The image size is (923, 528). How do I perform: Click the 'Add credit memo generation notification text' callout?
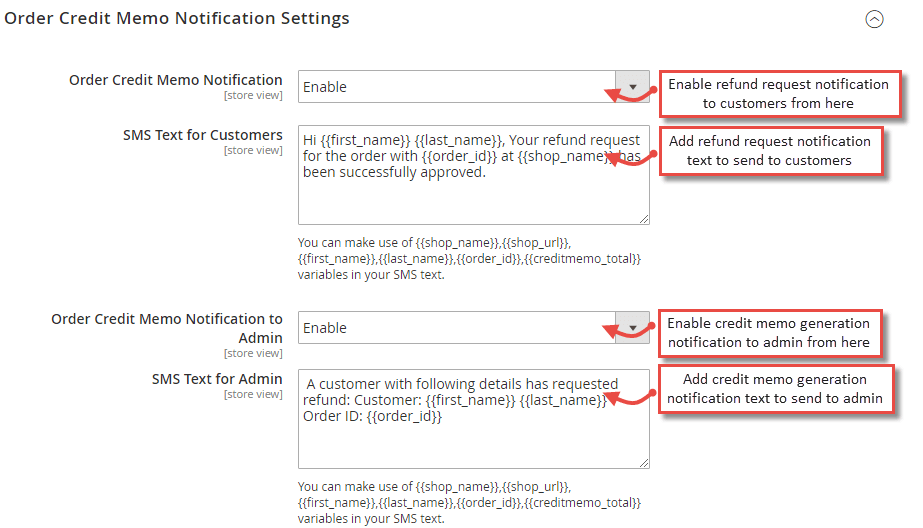pos(774,389)
